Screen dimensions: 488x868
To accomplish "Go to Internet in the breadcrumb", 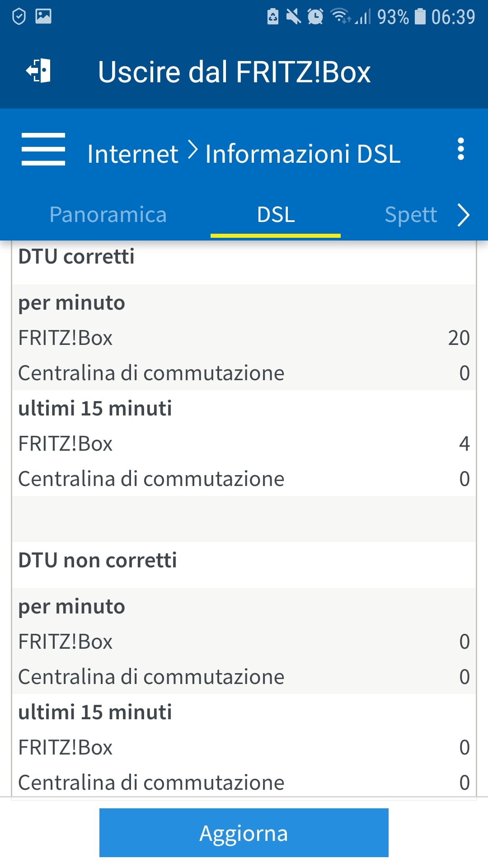I will tap(132, 154).
